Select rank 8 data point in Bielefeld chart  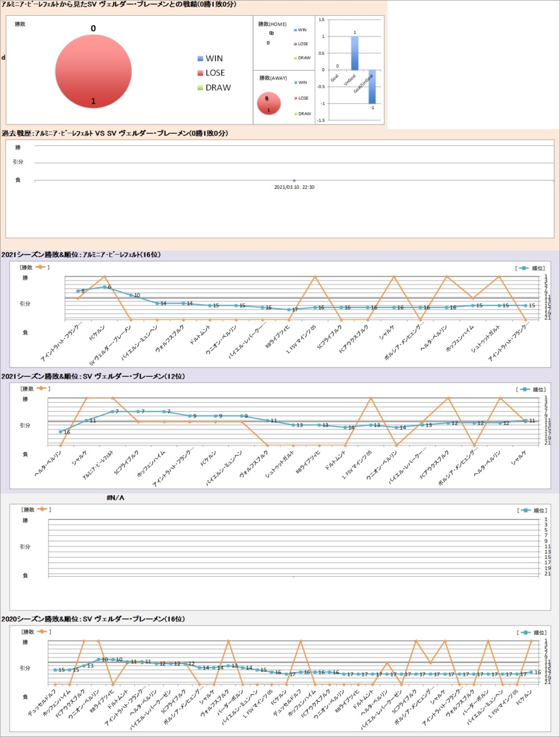78,291
